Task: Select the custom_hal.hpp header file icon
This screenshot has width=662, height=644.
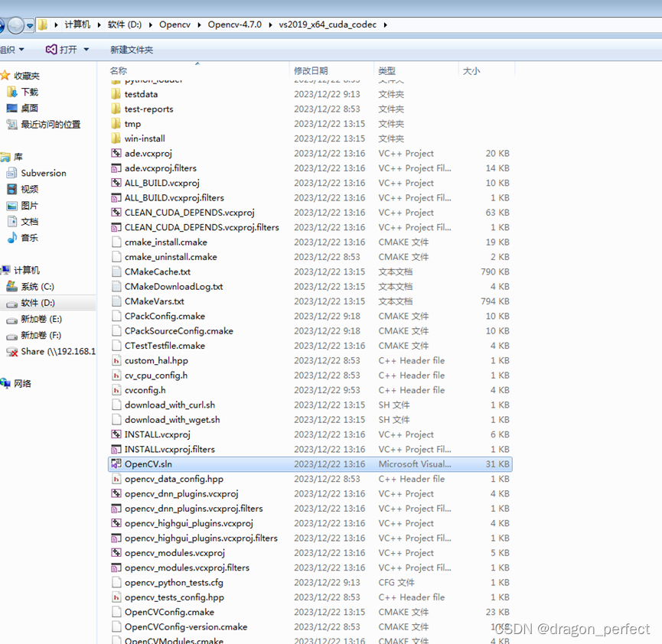Action: coord(116,360)
